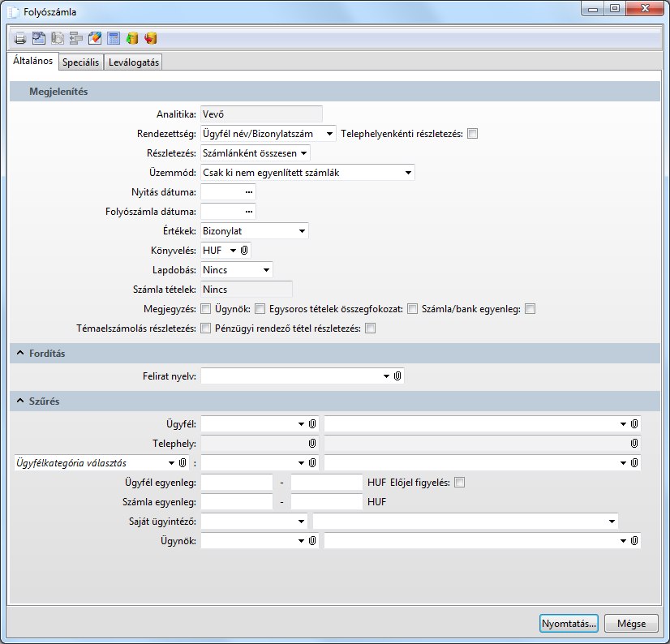Click the printer icon in toolbar
The image size is (670, 644).
click(20, 38)
